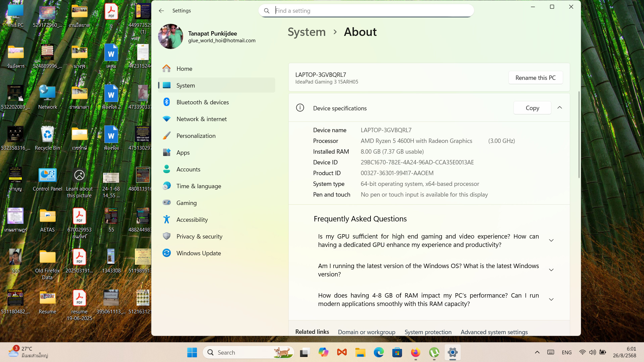The image size is (644, 362).
Task: Click the Windows Update icon
Action: click(166, 253)
